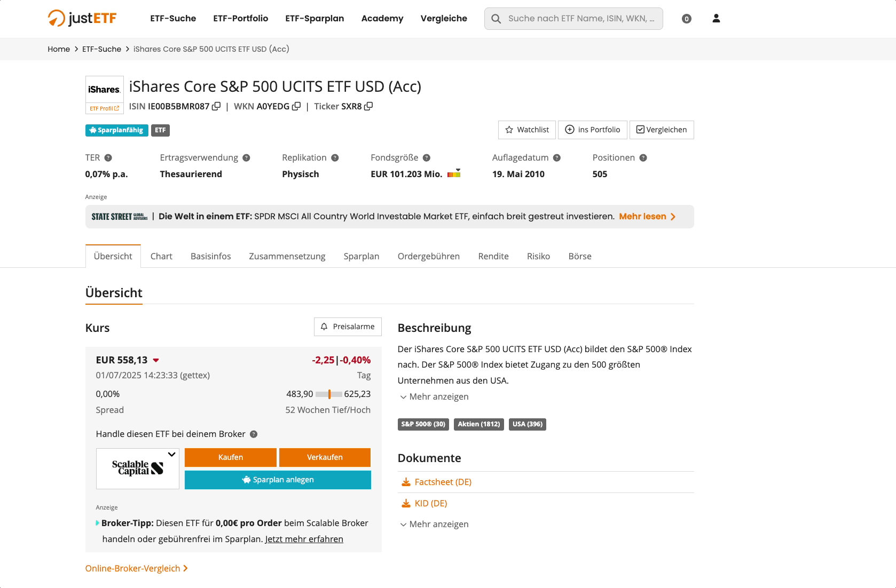
Task: Open the watchlist counter badge
Action: coord(687,19)
